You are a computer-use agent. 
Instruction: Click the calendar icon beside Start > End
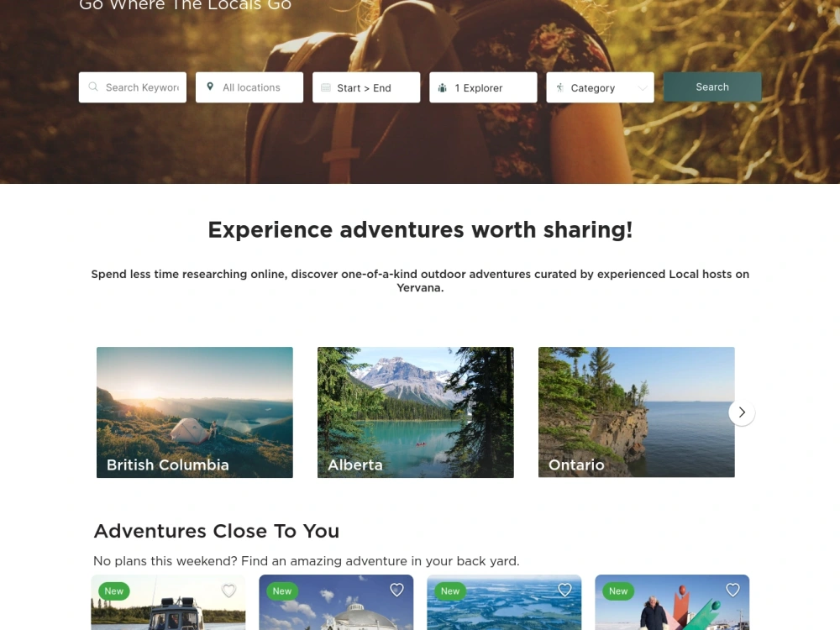click(x=326, y=87)
